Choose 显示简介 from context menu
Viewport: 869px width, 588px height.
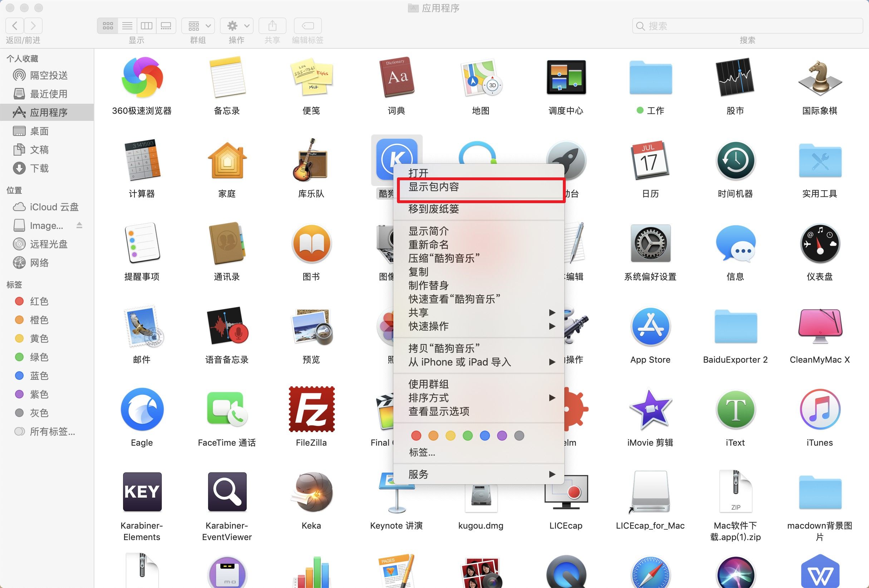click(x=478, y=231)
